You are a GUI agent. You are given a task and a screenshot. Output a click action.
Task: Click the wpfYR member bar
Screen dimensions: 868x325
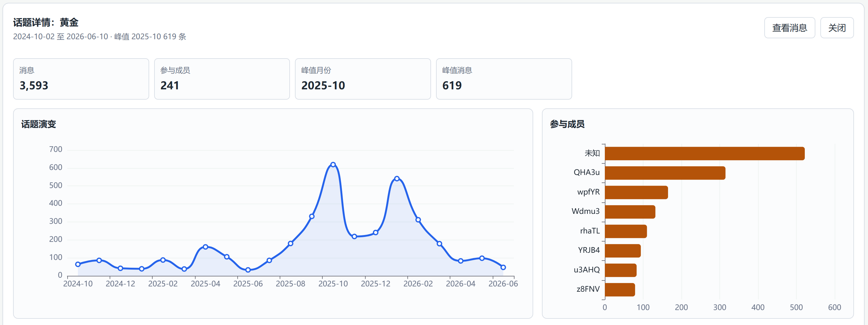tap(637, 192)
